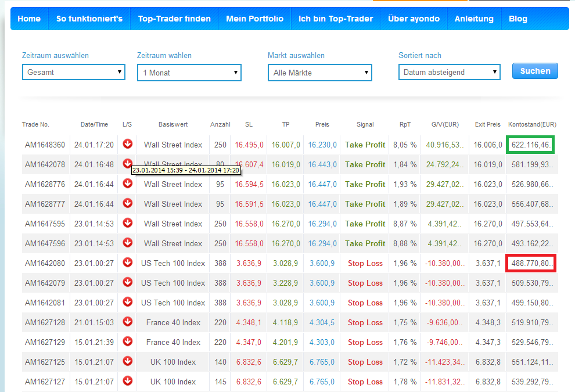
Task: Open the Gesamt time range dropdown
Action: pos(73,73)
